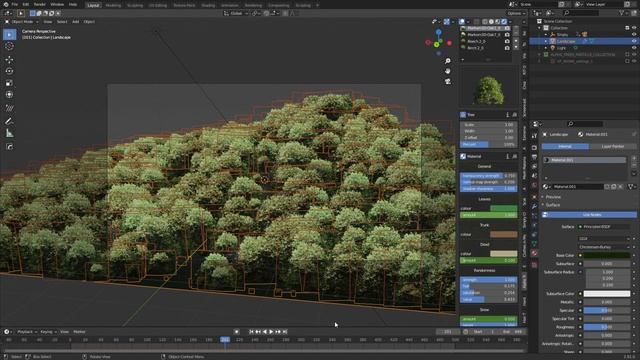
Task: Open the Render menu
Action: click(40, 4)
